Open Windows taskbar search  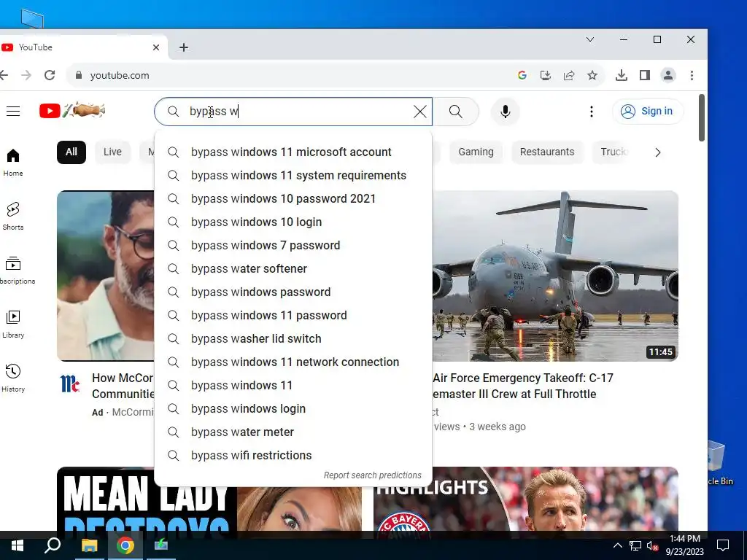click(53, 545)
